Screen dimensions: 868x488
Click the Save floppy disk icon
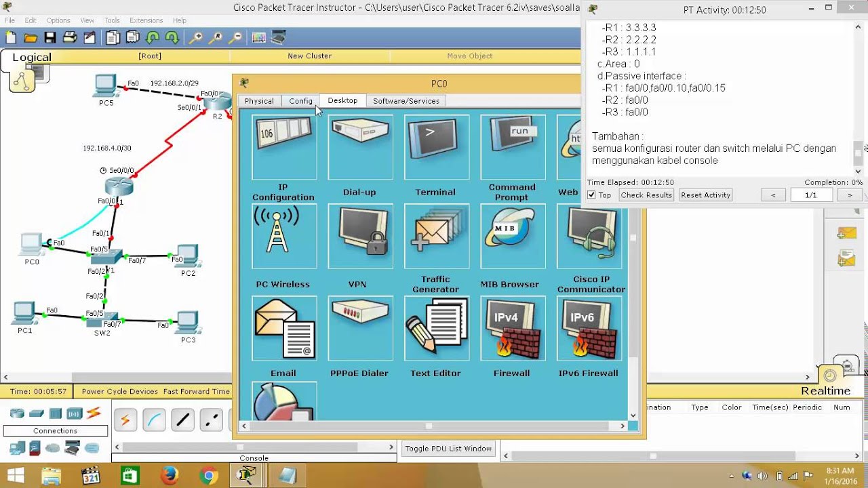click(50, 38)
